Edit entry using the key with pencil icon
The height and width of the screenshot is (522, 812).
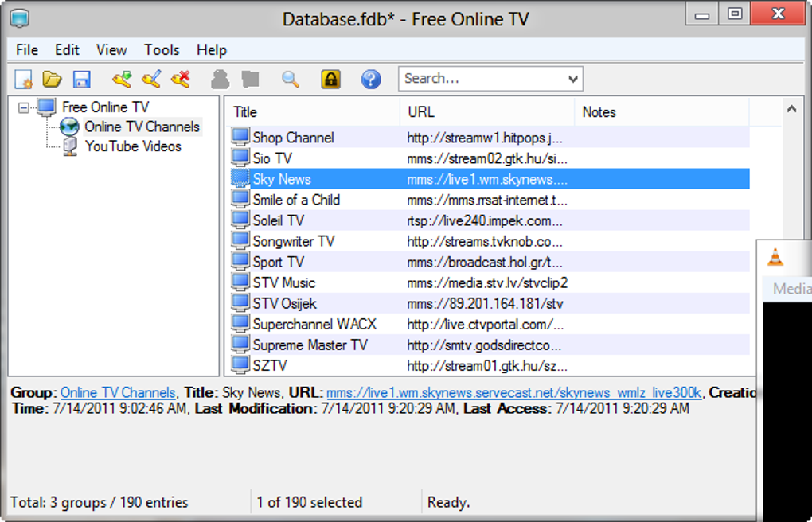[151, 80]
